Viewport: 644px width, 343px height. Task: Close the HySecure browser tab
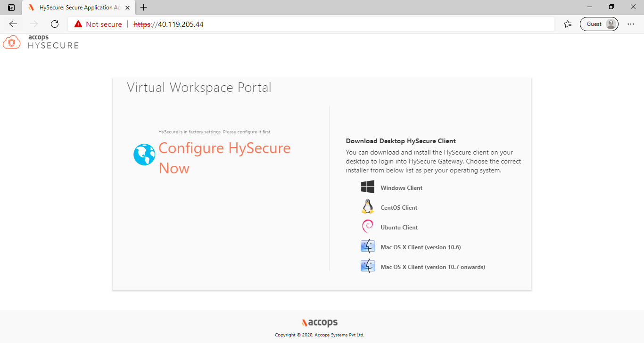[127, 8]
